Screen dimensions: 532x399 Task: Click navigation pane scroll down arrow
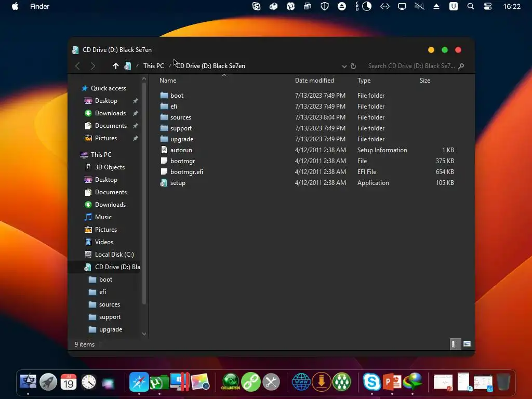pos(144,334)
